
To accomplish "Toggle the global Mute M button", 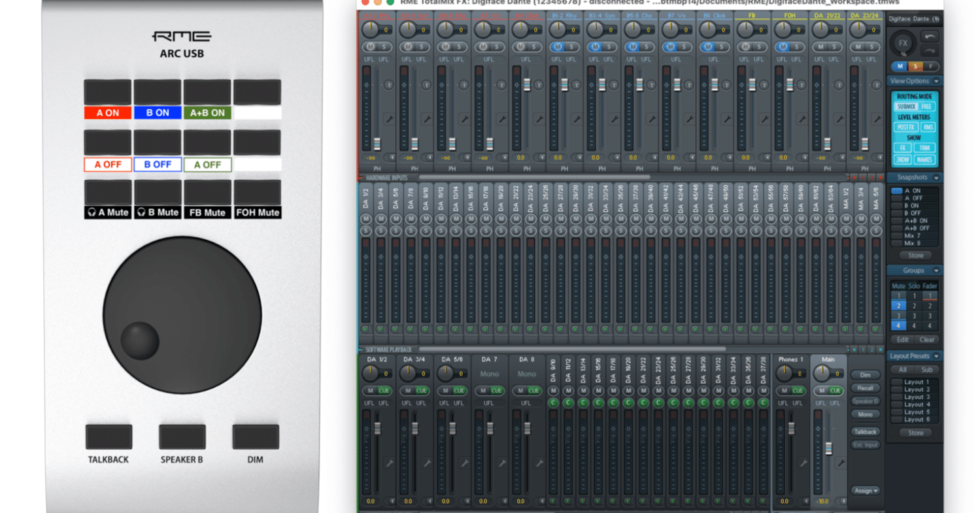I will (900, 66).
